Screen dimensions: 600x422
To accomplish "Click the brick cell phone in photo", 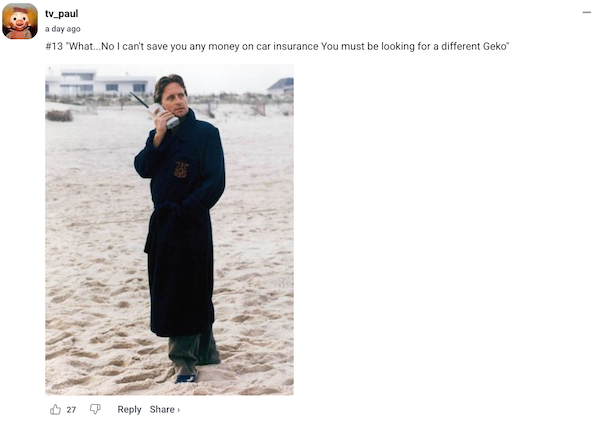I will 164,115.
